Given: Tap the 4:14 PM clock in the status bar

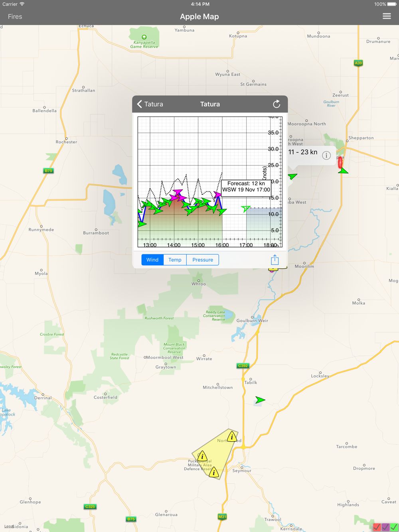Looking at the screenshot, I should 200,4.
